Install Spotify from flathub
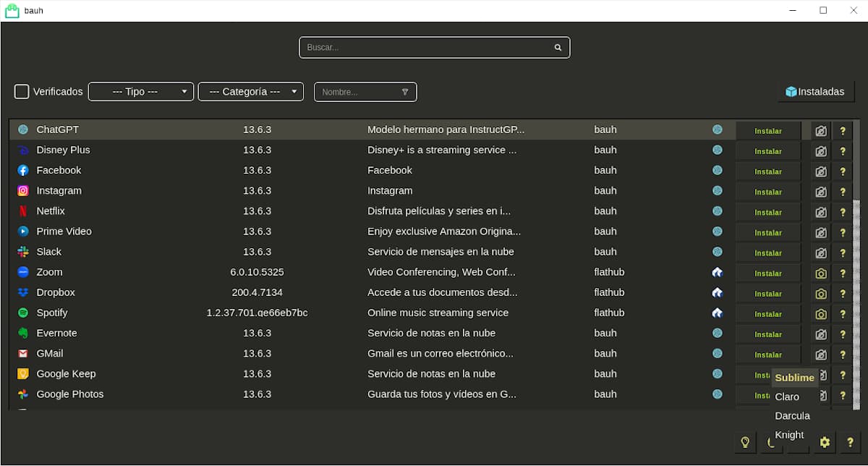The width and height of the screenshot is (868, 466). [x=768, y=314]
